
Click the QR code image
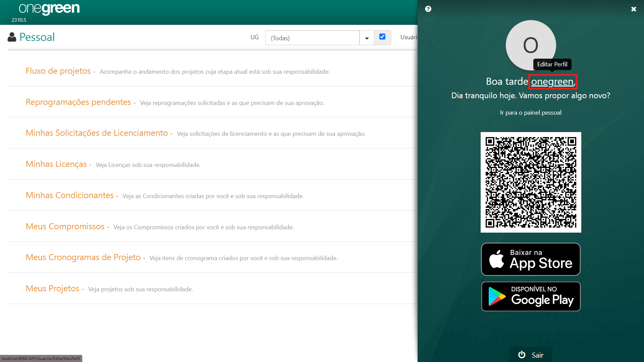(531, 182)
